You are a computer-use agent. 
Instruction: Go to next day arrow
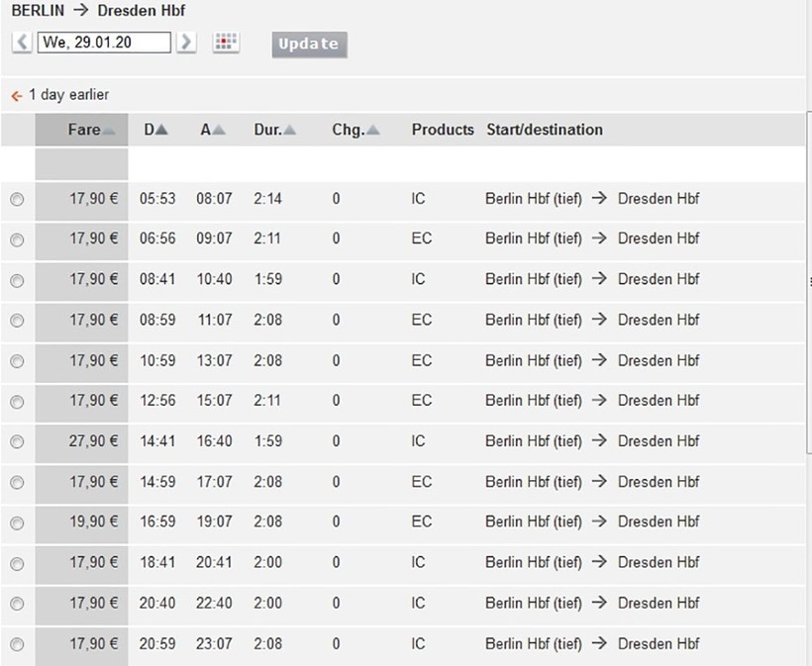[186, 43]
